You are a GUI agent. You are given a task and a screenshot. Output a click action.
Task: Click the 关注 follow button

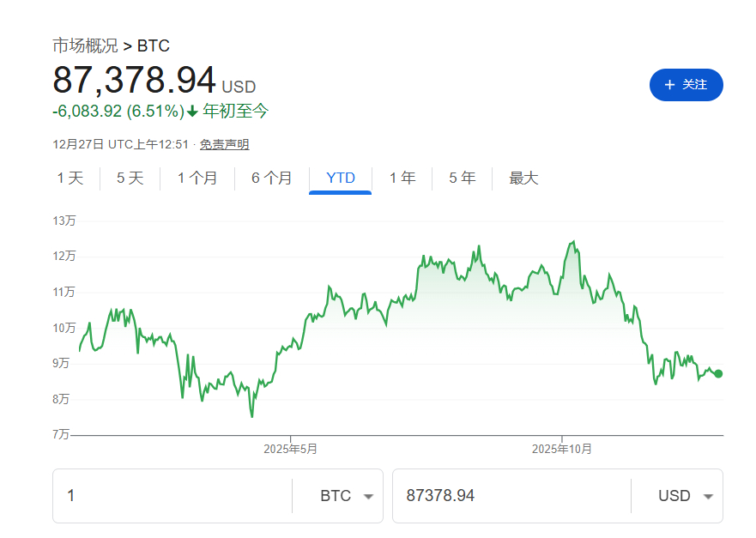click(x=686, y=85)
